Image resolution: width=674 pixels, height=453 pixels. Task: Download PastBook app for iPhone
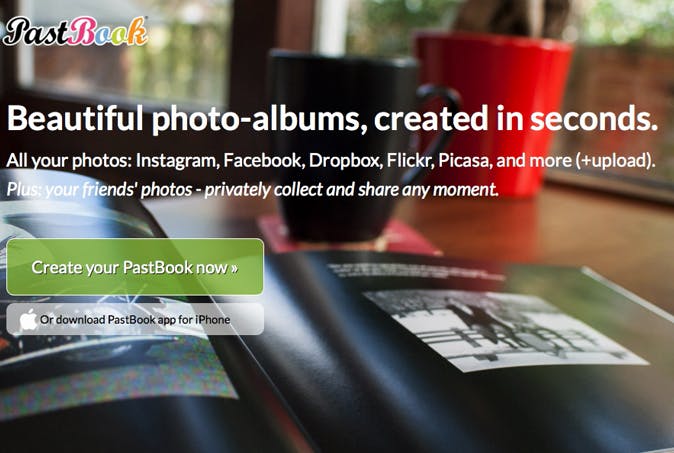coord(135,319)
